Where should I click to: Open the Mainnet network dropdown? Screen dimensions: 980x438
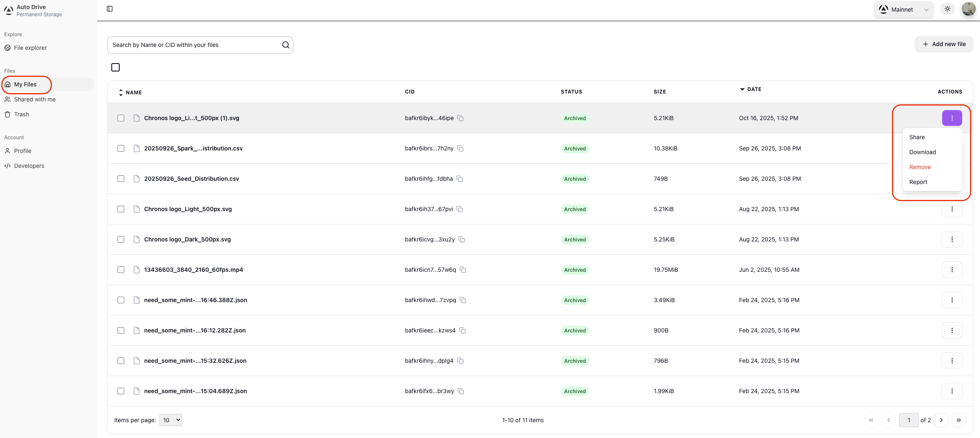coord(904,10)
